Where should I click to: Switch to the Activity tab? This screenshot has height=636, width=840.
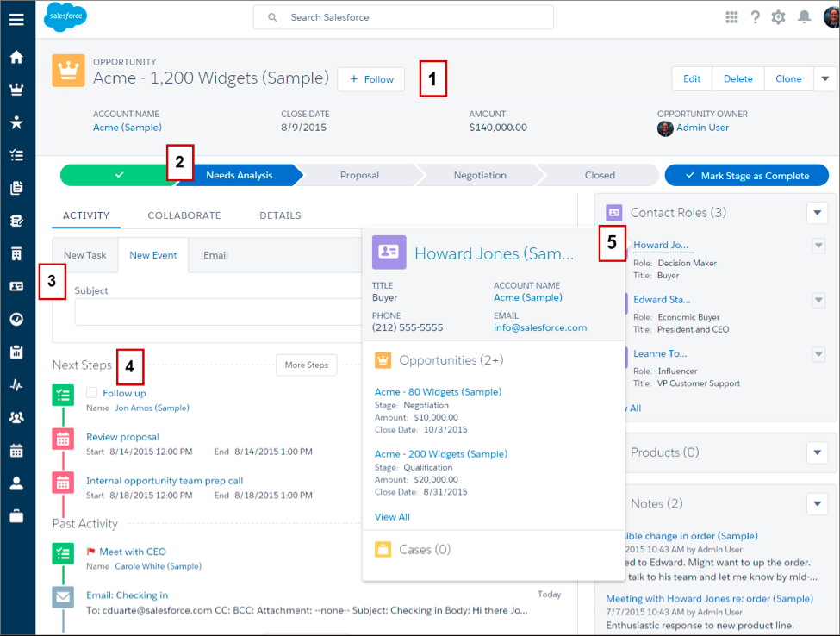[86, 215]
